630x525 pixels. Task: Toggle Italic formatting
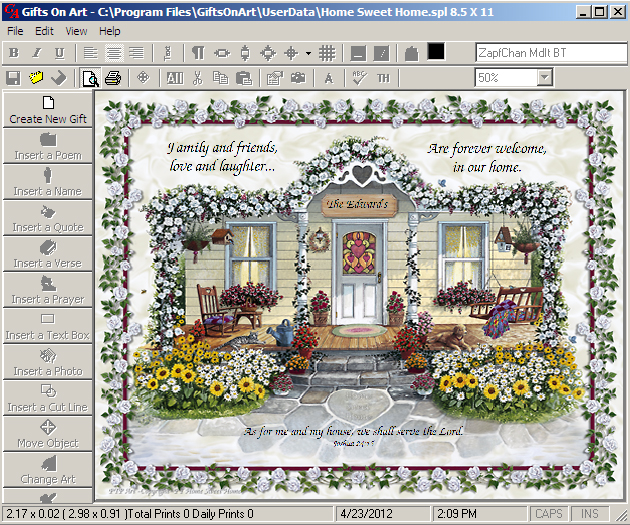pos(37,53)
